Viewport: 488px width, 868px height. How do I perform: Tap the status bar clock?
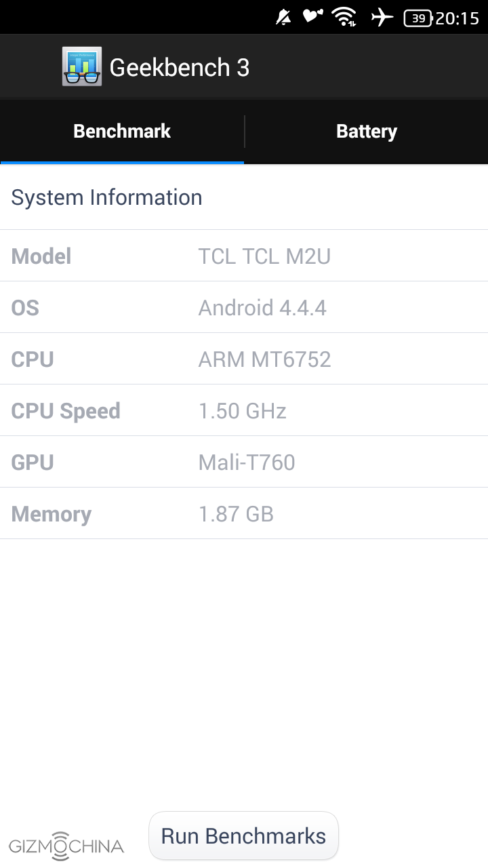tap(457, 18)
